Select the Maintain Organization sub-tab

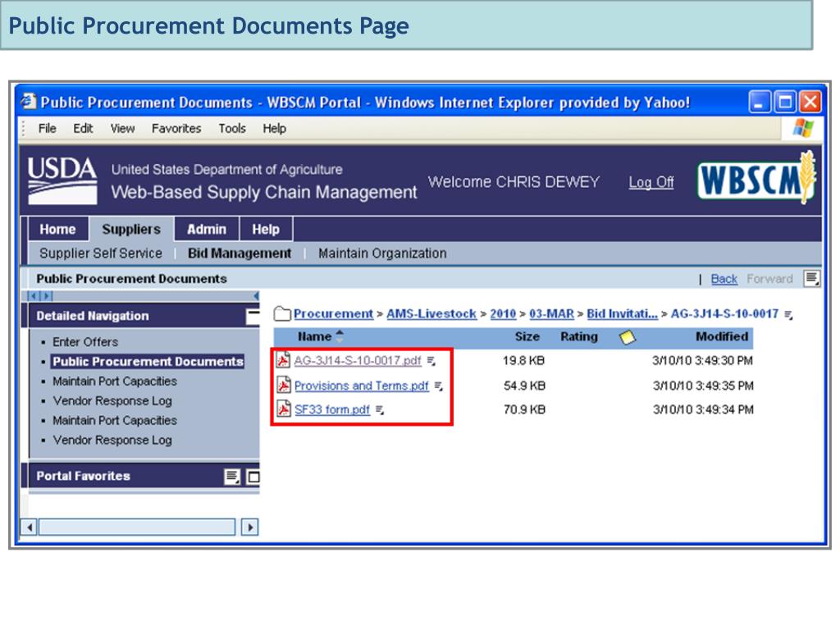[x=382, y=253]
